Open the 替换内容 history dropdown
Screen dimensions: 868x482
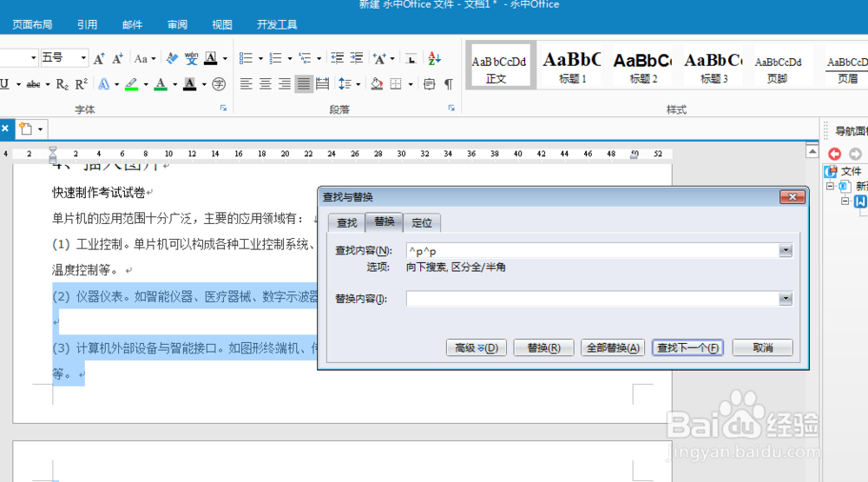[786, 299]
